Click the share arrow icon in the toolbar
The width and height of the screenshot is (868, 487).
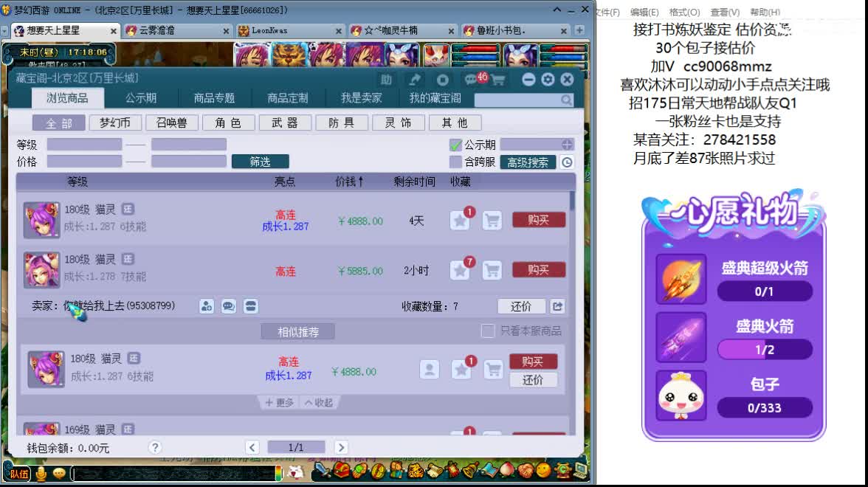415,80
